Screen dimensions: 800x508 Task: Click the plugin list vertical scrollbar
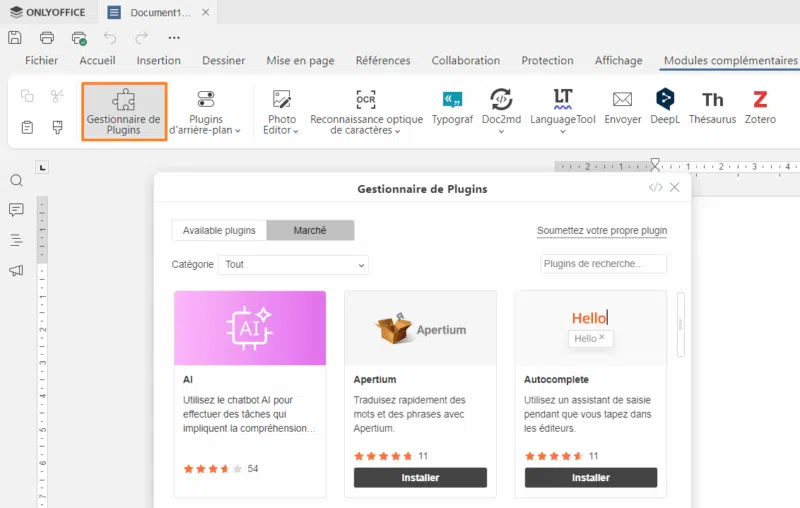click(x=681, y=324)
